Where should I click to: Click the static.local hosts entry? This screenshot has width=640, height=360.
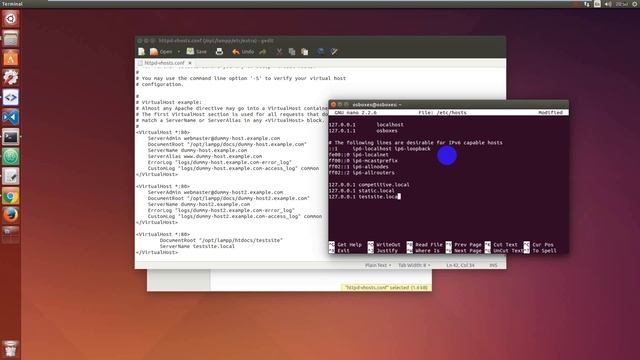362,191
